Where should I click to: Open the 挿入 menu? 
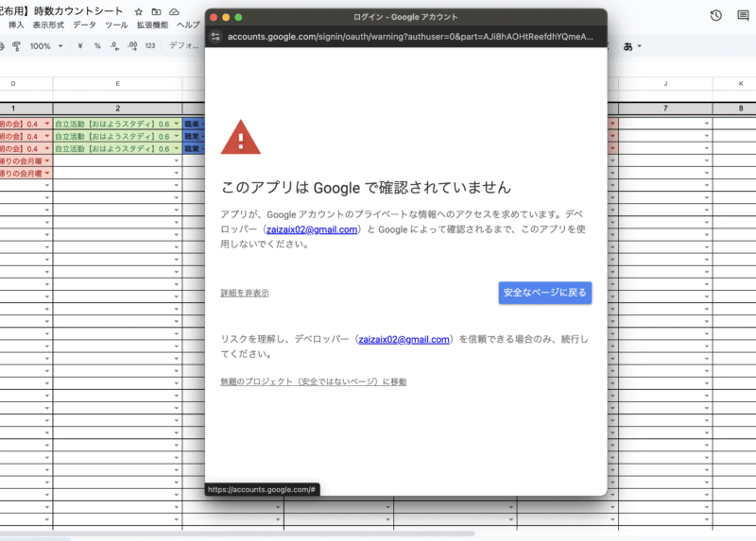pyautogui.click(x=16, y=25)
